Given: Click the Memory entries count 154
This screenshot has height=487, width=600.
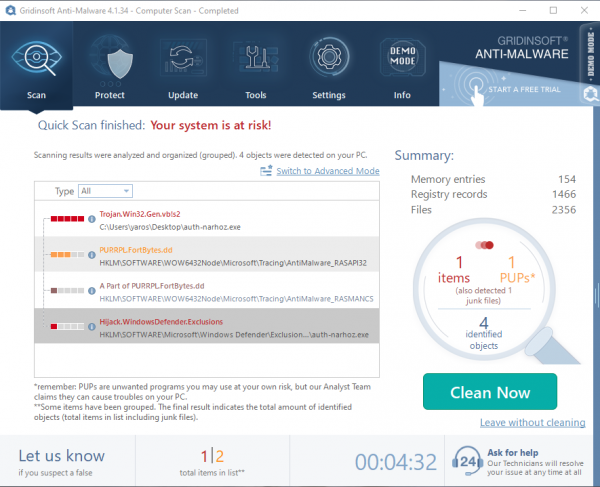Looking at the screenshot, I should [x=567, y=179].
